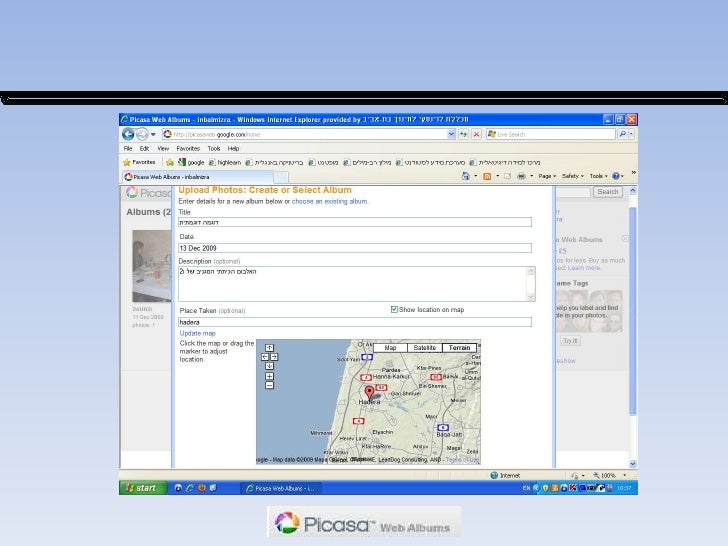Click the page vertical scrollbar
Screen dimensions: 728x546
coord(632,311)
